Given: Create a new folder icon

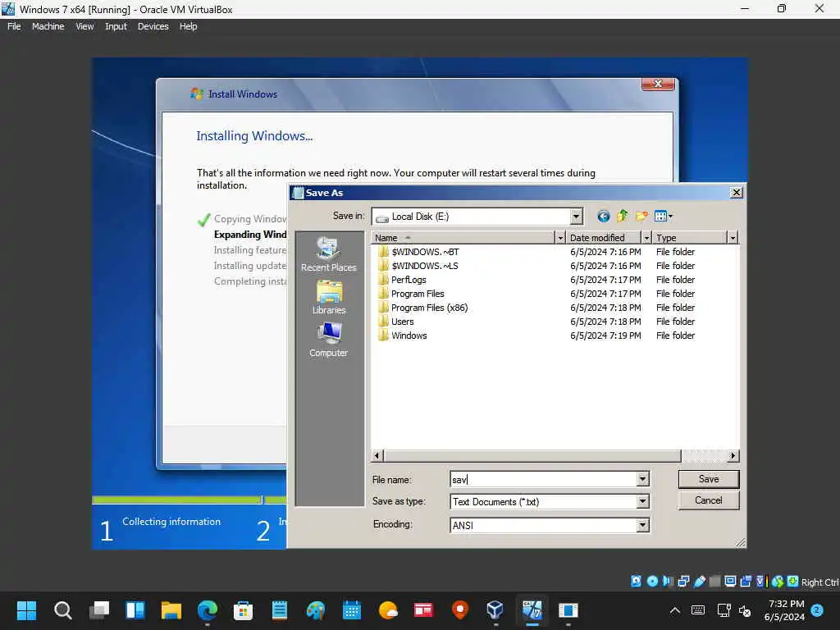Looking at the screenshot, I should (641, 217).
